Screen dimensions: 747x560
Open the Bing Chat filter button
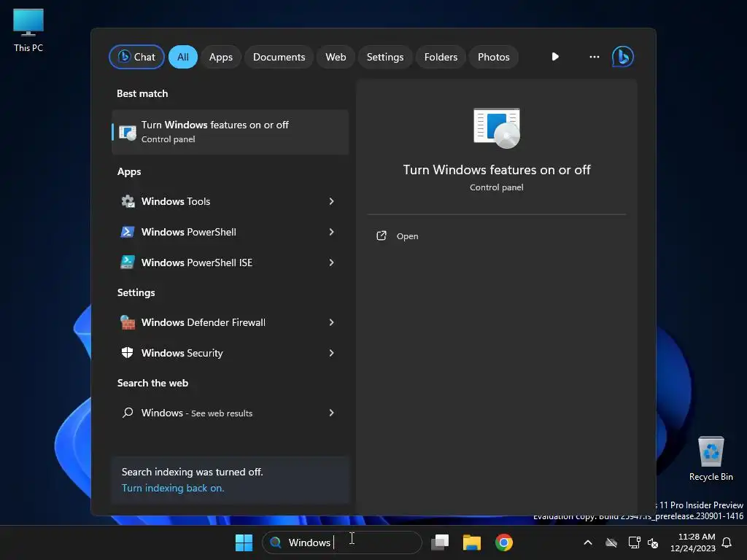click(x=136, y=57)
